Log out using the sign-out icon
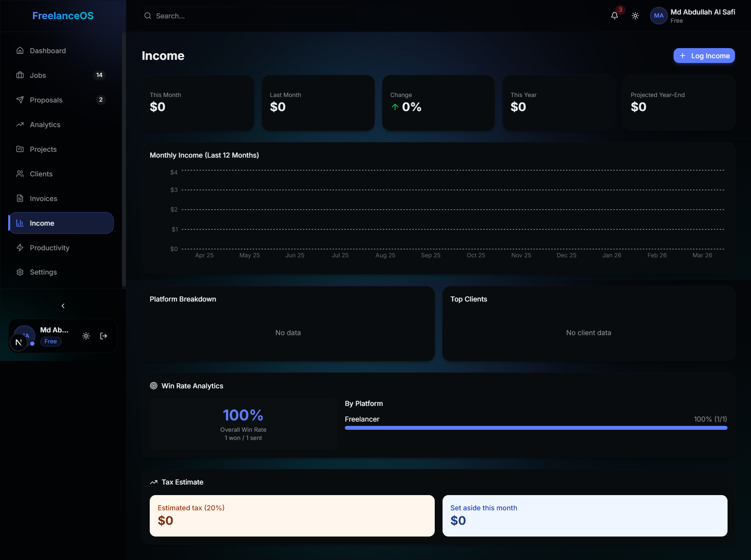 103,336
